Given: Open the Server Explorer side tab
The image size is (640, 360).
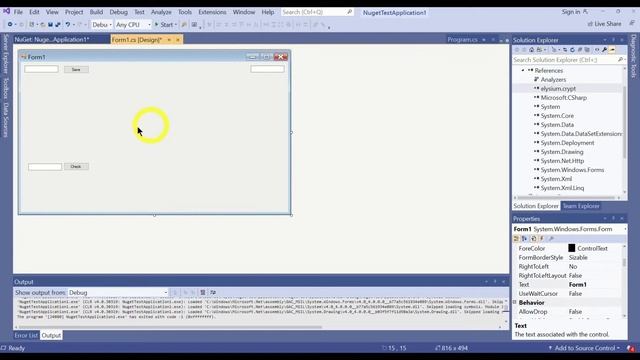Looking at the screenshot, I should point(6,54).
